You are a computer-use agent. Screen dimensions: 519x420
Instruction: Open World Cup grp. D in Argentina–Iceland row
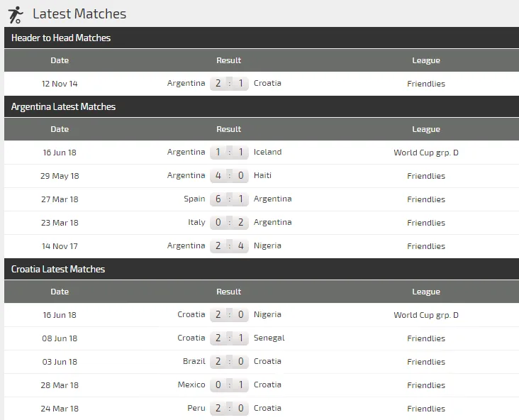[426, 153]
